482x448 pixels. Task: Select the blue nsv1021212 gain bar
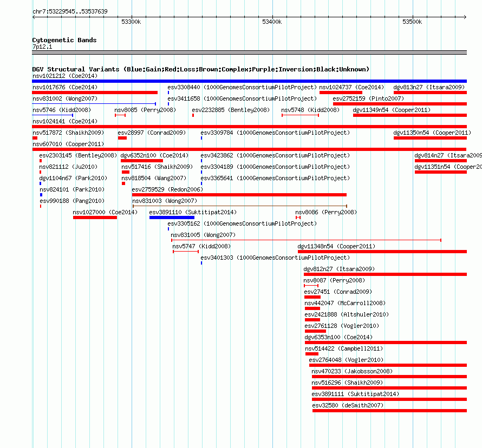[249, 81]
